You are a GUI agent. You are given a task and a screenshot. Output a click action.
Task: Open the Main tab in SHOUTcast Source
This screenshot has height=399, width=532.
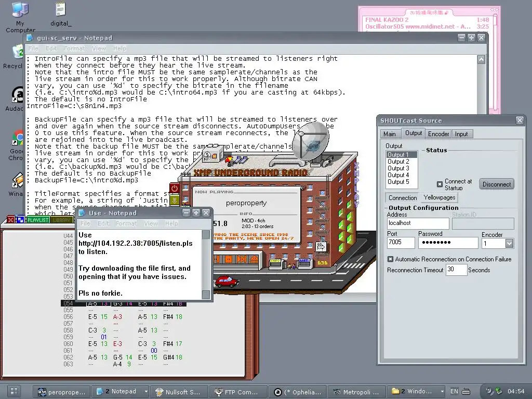(390, 134)
